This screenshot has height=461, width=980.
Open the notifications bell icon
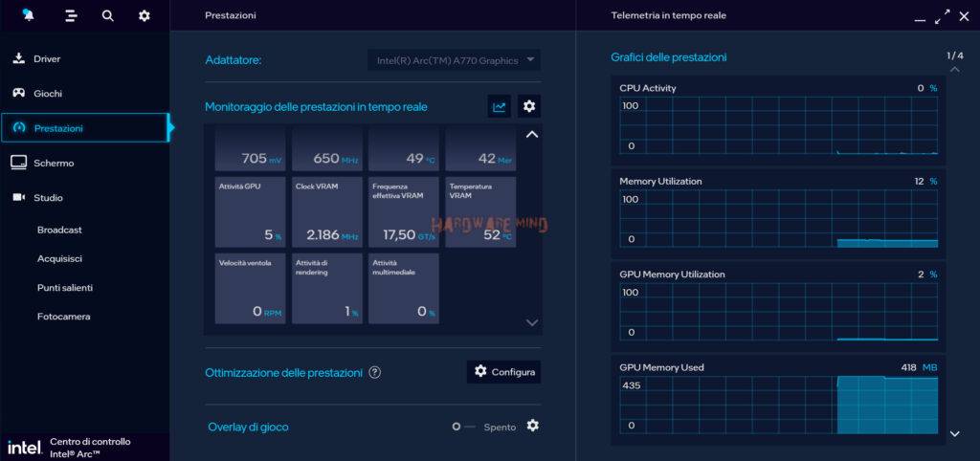(28, 15)
